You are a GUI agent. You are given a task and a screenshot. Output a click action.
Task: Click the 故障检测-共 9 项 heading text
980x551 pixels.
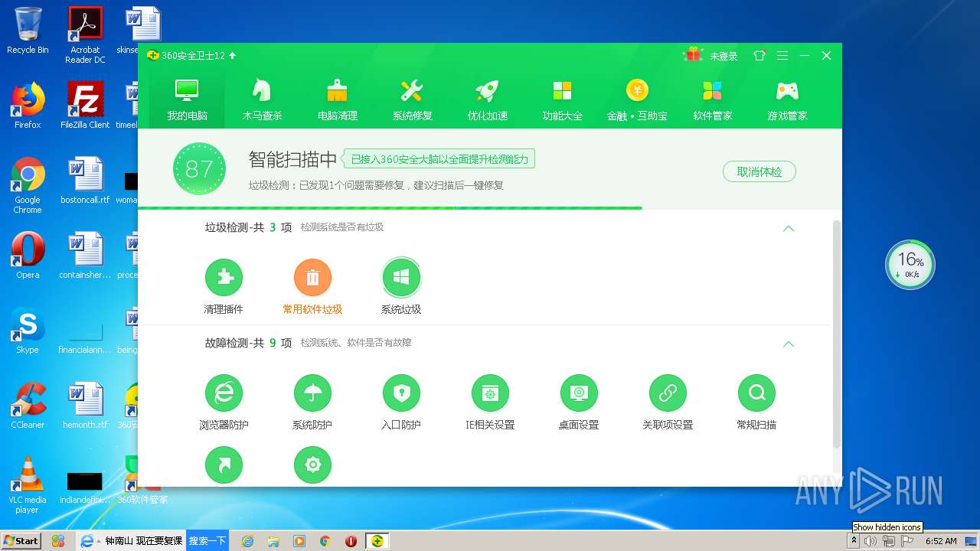click(x=248, y=343)
